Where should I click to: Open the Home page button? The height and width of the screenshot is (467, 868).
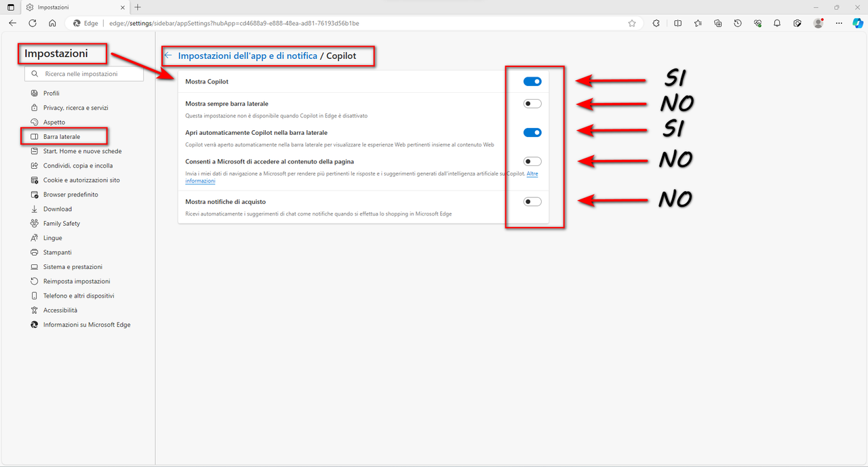(x=52, y=23)
